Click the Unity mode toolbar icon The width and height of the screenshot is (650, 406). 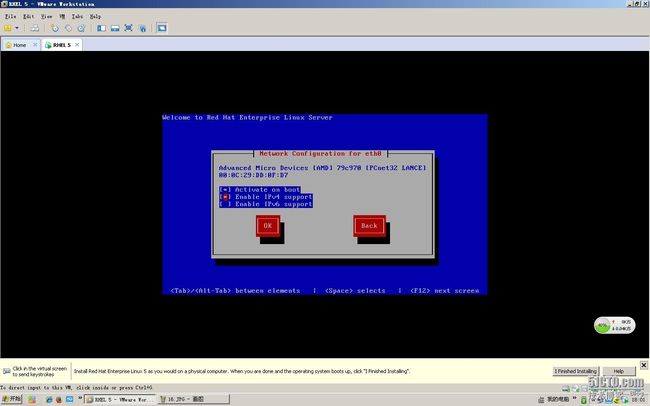click(x=143, y=28)
